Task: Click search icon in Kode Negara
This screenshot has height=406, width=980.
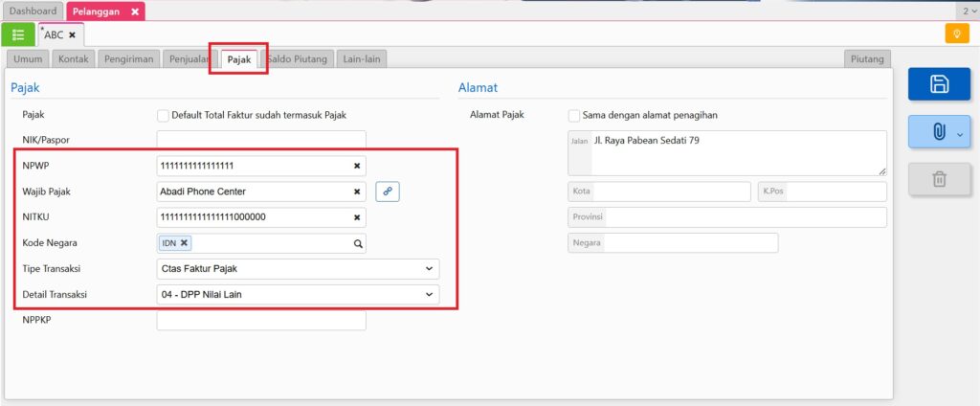Action: [358, 243]
